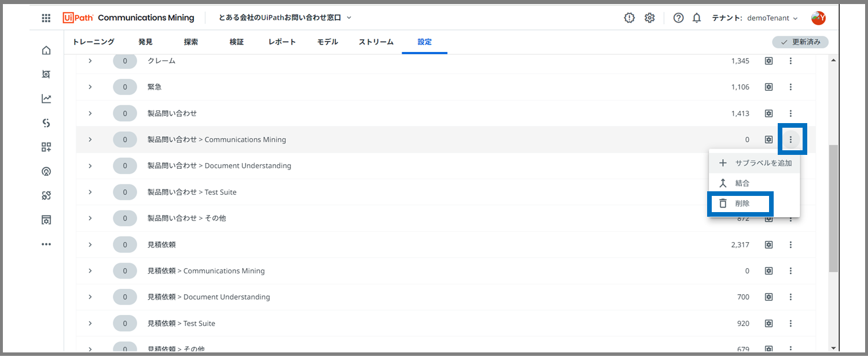The image size is (868, 356).
Task: Switch to the モデル tab
Action: tap(328, 42)
